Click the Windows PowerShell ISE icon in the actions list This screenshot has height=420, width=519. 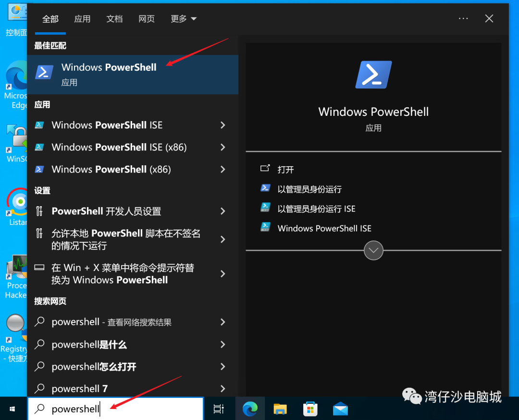point(265,227)
